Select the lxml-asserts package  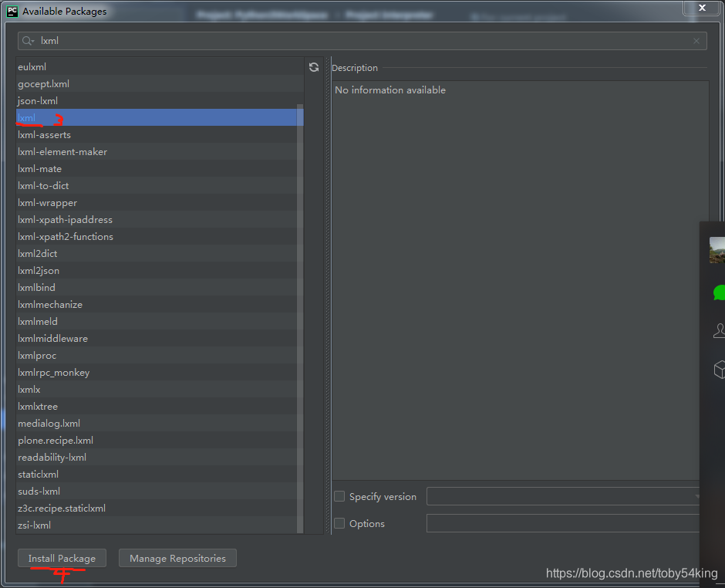pyautogui.click(x=160, y=134)
